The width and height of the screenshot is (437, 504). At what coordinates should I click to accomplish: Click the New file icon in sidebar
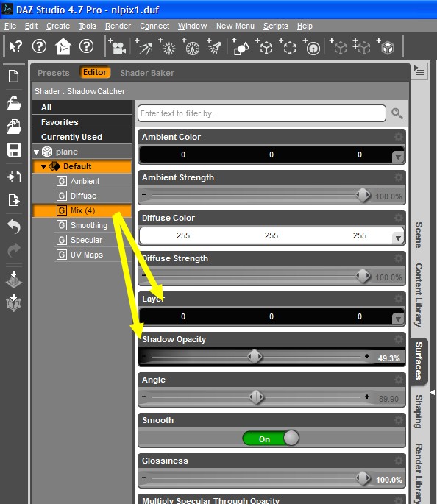point(13,77)
